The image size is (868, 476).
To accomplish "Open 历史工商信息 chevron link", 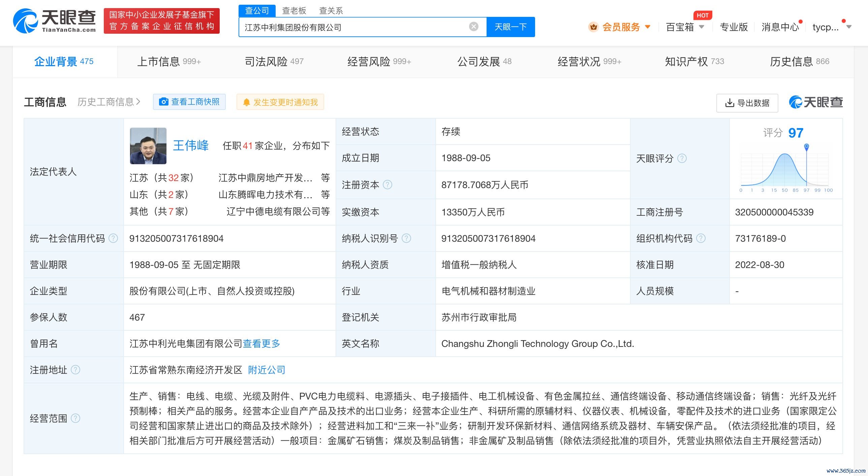I will pyautogui.click(x=109, y=102).
